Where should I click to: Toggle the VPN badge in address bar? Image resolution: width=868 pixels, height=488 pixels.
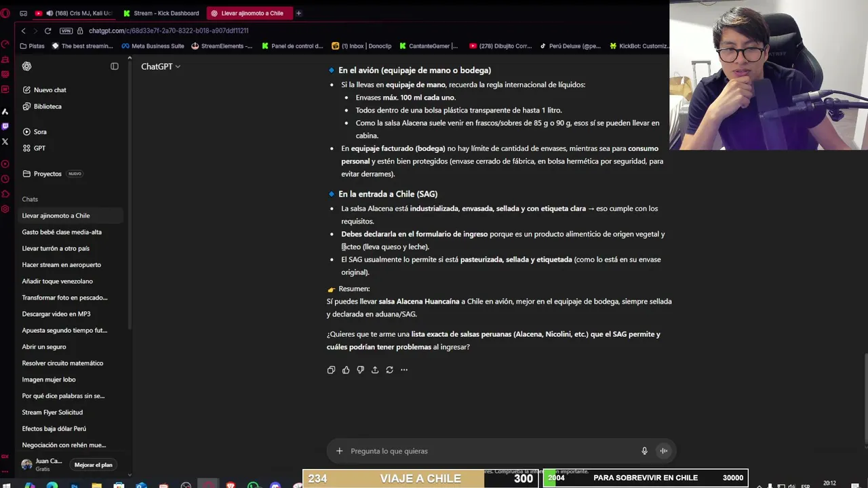[66, 30]
